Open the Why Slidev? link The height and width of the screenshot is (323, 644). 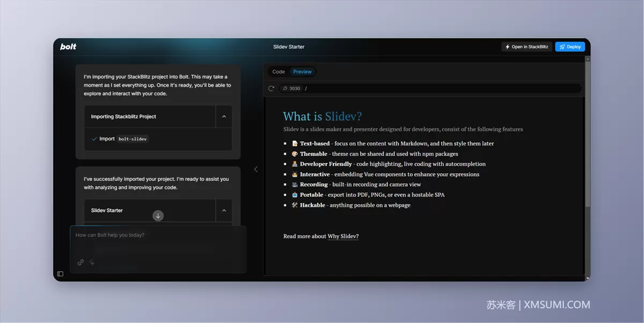[x=343, y=236]
